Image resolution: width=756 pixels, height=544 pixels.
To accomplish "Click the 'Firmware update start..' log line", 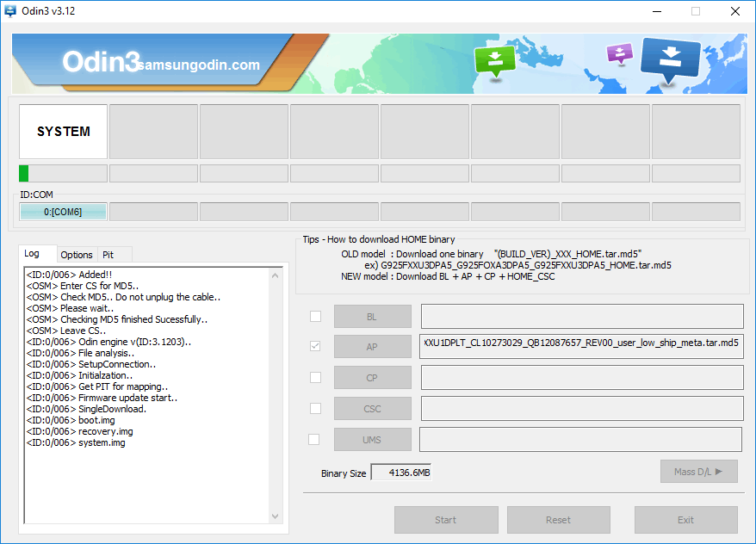I will point(102,398).
